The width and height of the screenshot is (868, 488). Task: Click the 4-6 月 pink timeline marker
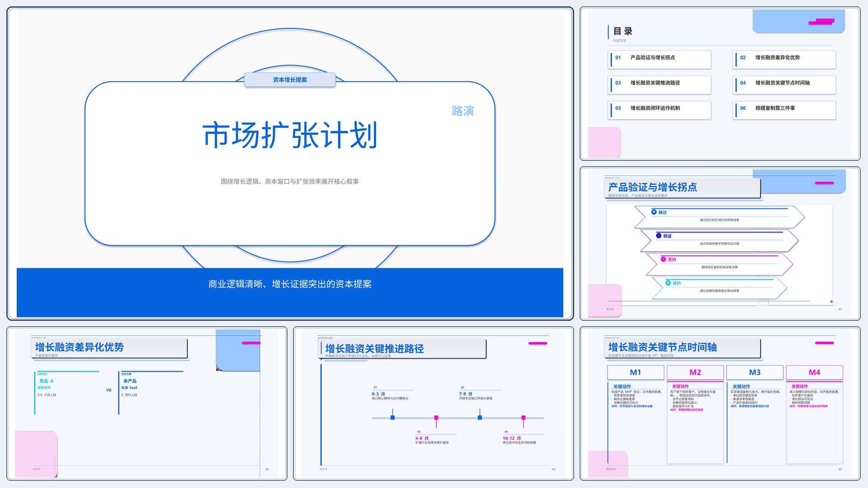(436, 418)
